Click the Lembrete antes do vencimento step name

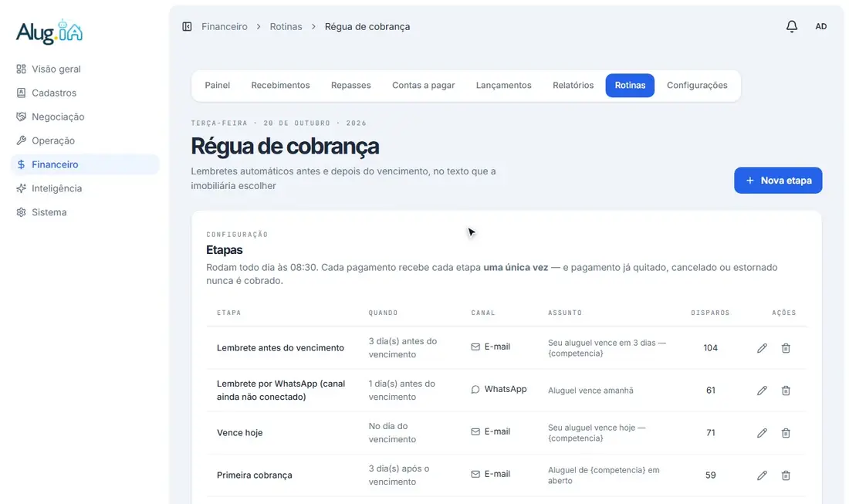[x=280, y=347]
